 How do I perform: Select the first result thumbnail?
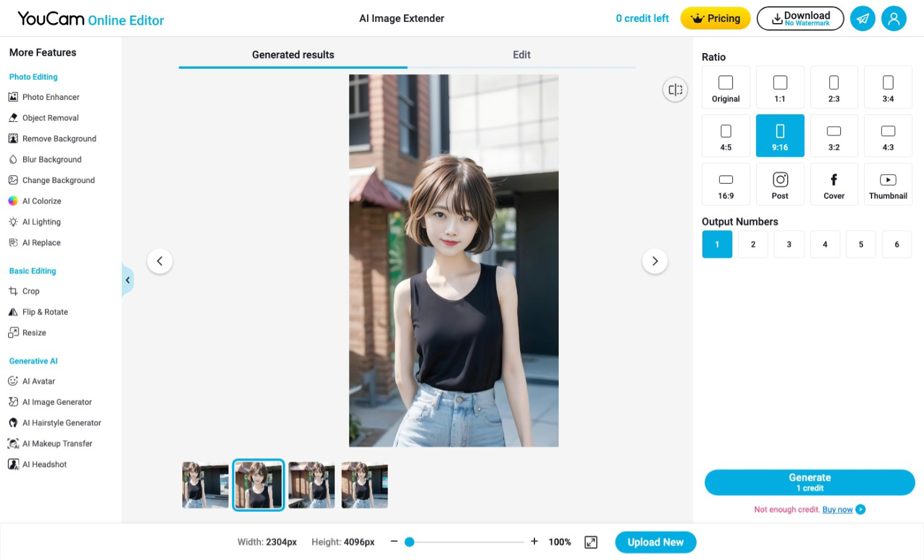(x=205, y=485)
